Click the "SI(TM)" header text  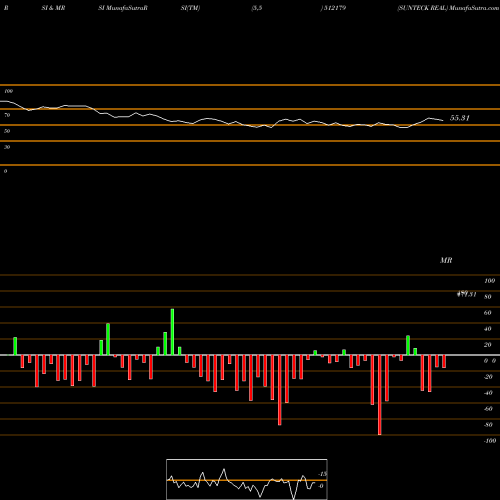click(190, 8)
